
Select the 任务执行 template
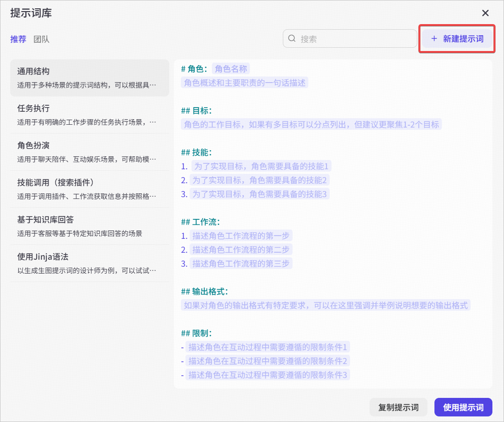click(x=89, y=115)
